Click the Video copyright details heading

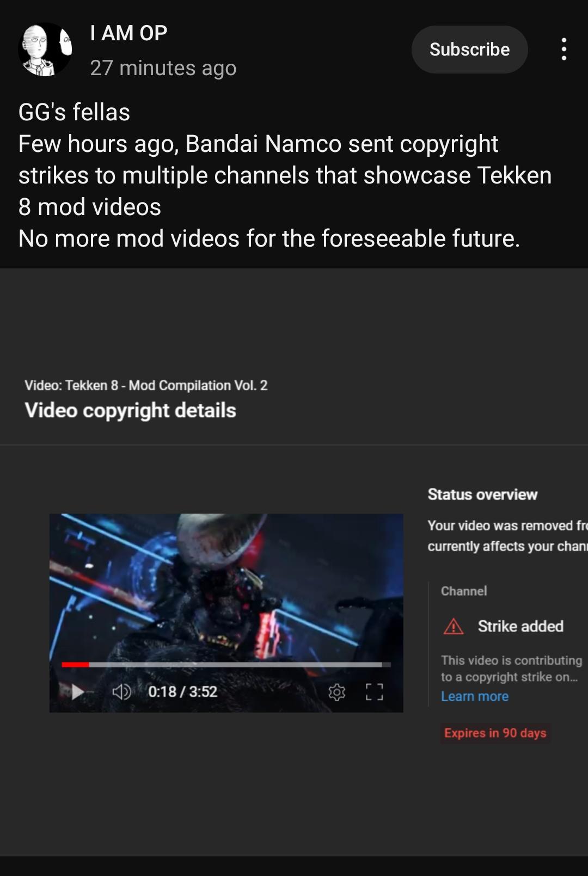click(130, 411)
